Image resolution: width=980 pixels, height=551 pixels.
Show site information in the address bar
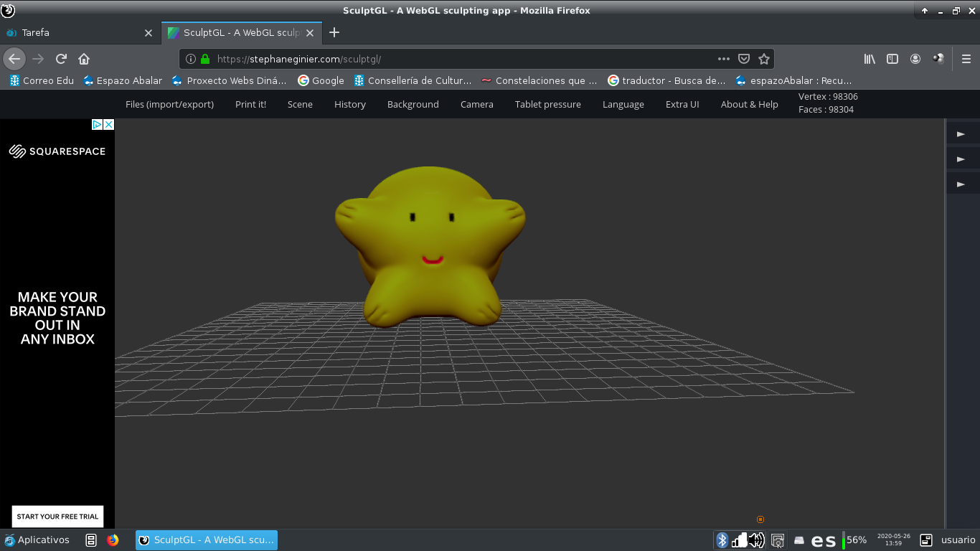pos(191,59)
